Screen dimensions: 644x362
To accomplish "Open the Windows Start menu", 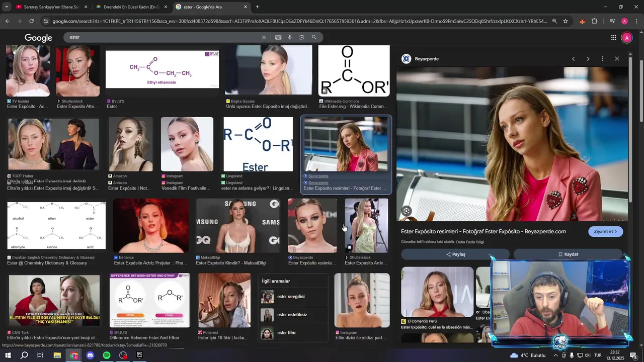I will point(8,355).
